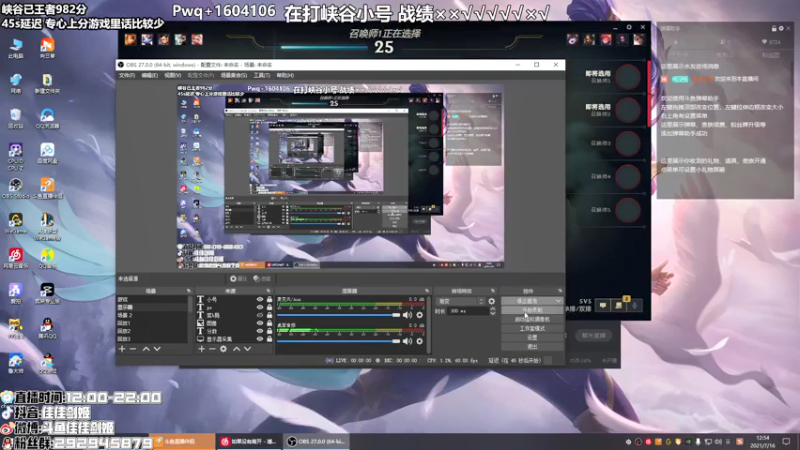Hide the 图像 image source
This screenshot has height=450, width=800.
[x=260, y=323]
